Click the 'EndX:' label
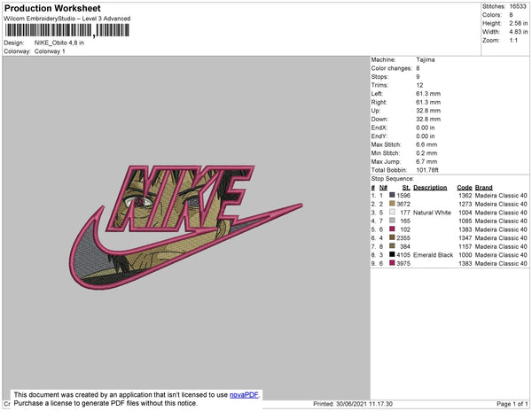This screenshot has height=411, width=532. point(379,128)
